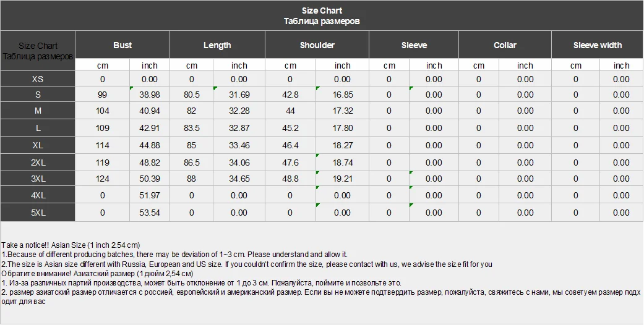The width and height of the screenshot is (644, 325).
Task: Click the Russian notice heading line
Action: (x=97, y=273)
